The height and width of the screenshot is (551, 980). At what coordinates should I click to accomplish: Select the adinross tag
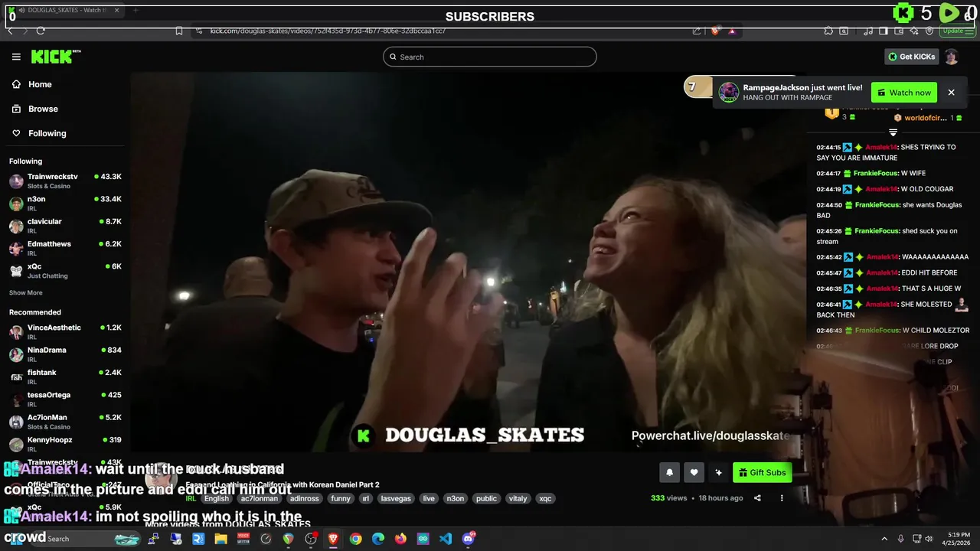pyautogui.click(x=305, y=498)
